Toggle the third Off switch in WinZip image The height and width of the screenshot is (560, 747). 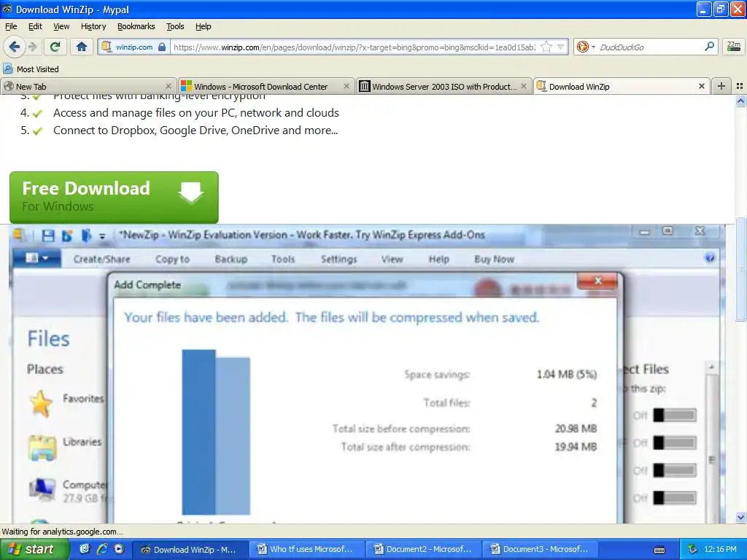[675, 470]
